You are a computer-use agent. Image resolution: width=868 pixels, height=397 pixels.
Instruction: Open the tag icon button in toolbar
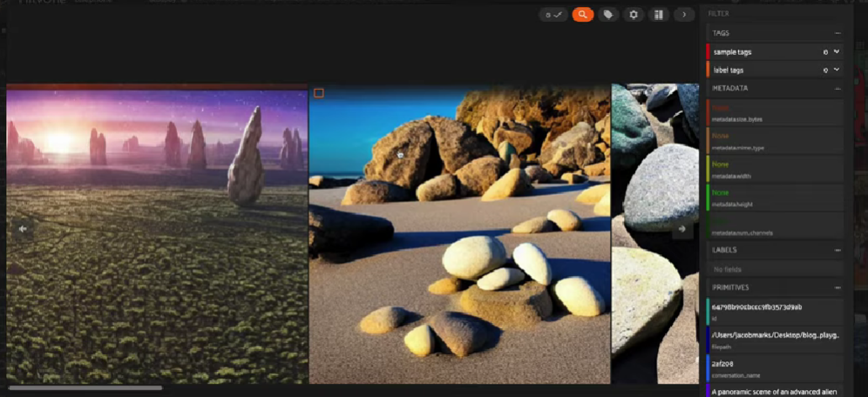click(607, 15)
